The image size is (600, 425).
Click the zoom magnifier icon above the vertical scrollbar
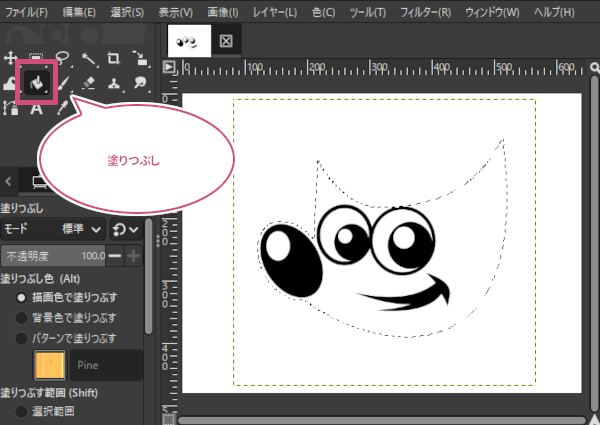coord(594,67)
